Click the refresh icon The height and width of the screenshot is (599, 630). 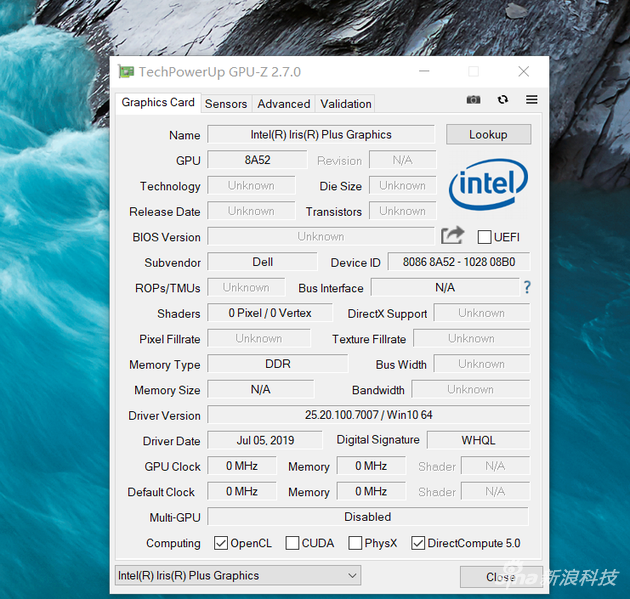(x=502, y=100)
